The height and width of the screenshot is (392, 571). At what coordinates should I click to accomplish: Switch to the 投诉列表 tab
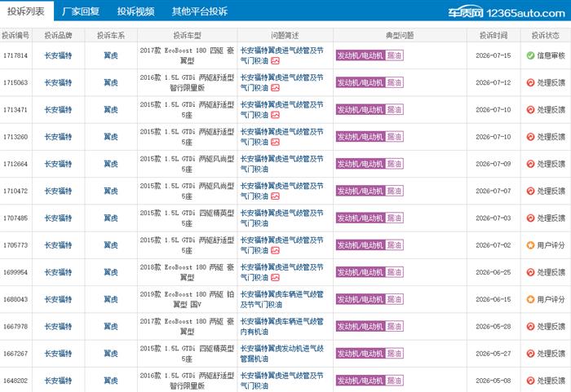[x=26, y=11]
